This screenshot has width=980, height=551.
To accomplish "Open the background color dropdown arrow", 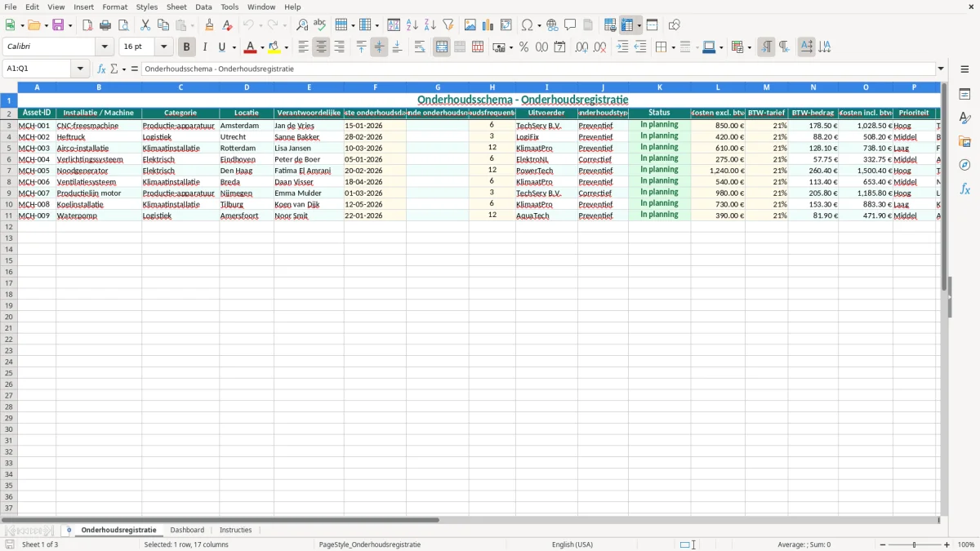I will (x=286, y=47).
